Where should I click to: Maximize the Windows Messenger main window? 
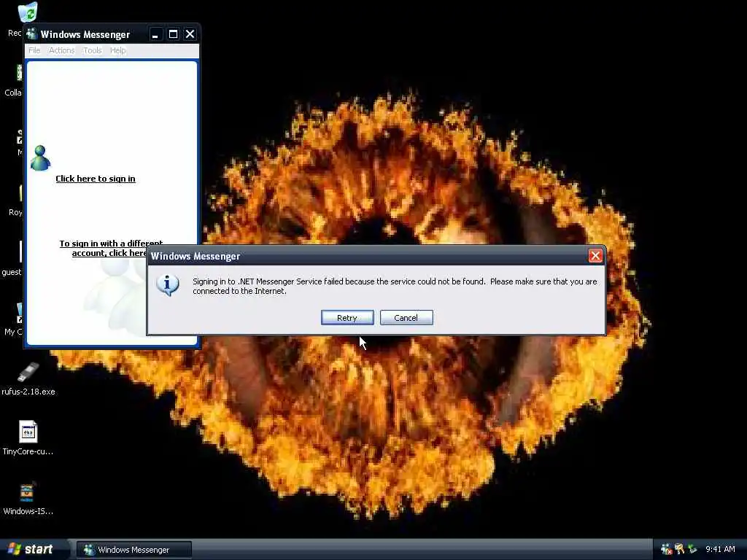click(x=173, y=34)
